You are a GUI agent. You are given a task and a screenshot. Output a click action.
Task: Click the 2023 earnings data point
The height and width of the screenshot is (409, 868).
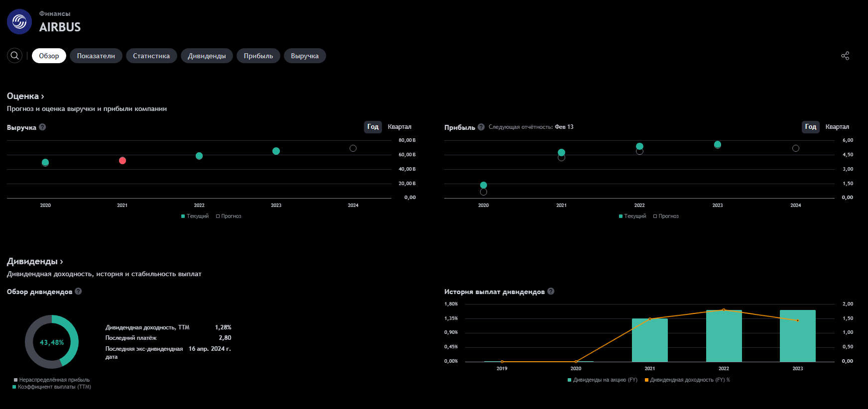click(x=718, y=145)
